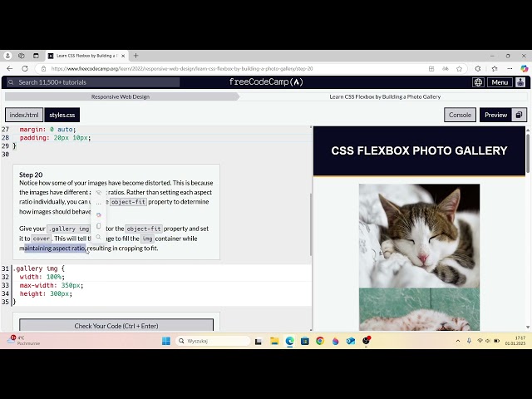
Task: Open the user avatar profile
Action: [520, 82]
